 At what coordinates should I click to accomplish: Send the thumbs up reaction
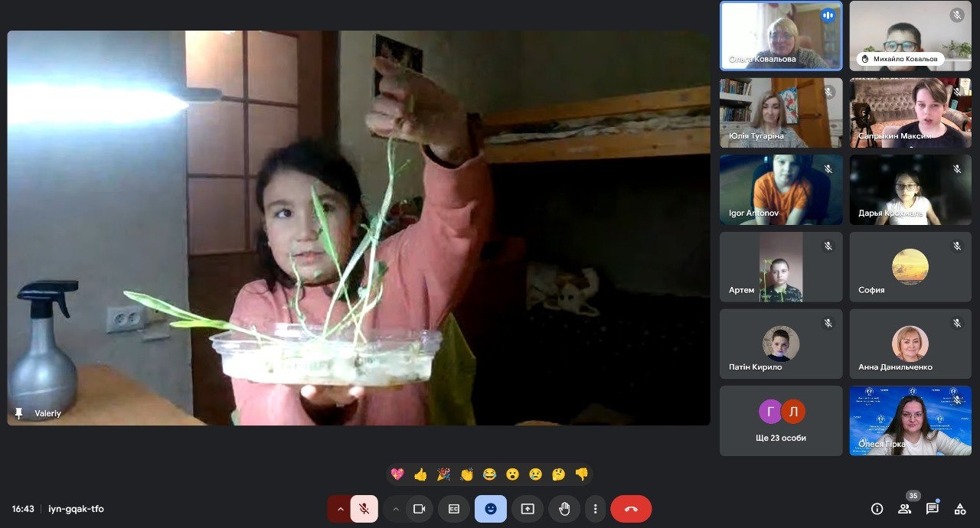pos(420,474)
